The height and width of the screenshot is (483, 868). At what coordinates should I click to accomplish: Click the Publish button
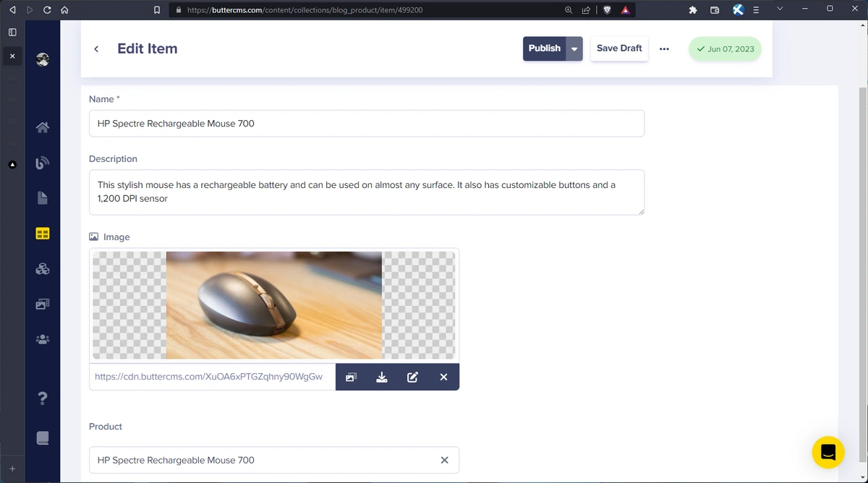click(545, 48)
